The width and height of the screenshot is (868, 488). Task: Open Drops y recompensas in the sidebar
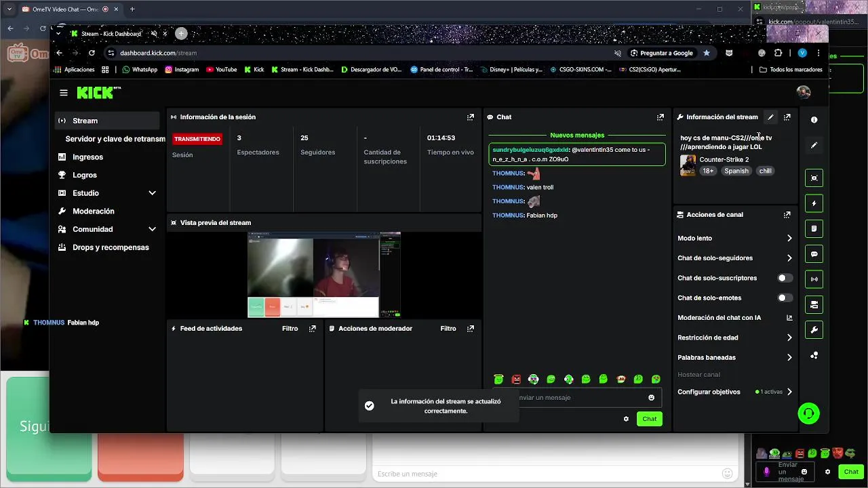coord(108,247)
